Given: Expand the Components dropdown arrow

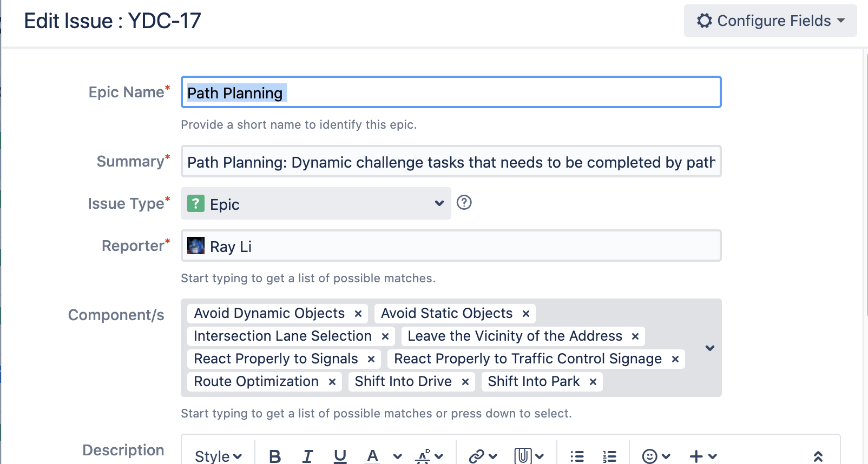Looking at the screenshot, I should [x=710, y=348].
